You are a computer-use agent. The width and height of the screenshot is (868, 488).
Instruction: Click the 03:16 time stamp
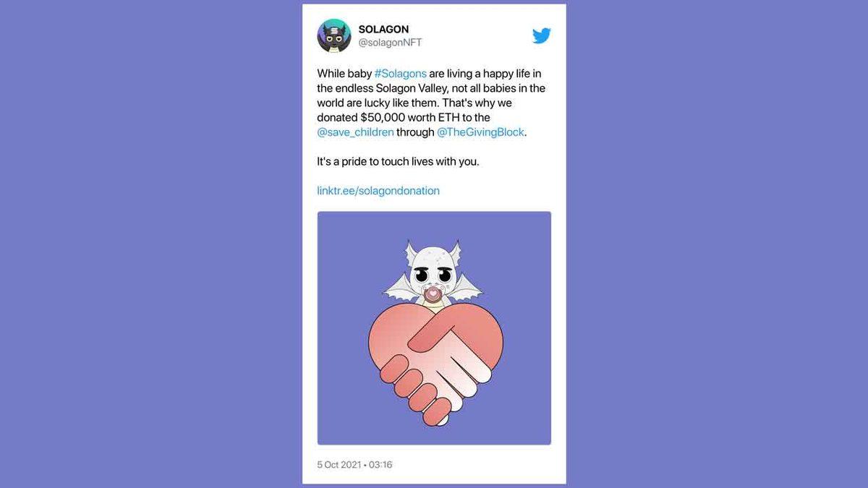pyautogui.click(x=380, y=465)
